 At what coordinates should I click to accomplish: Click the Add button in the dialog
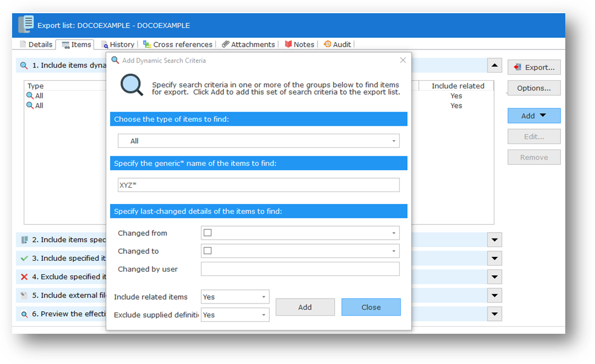(305, 307)
